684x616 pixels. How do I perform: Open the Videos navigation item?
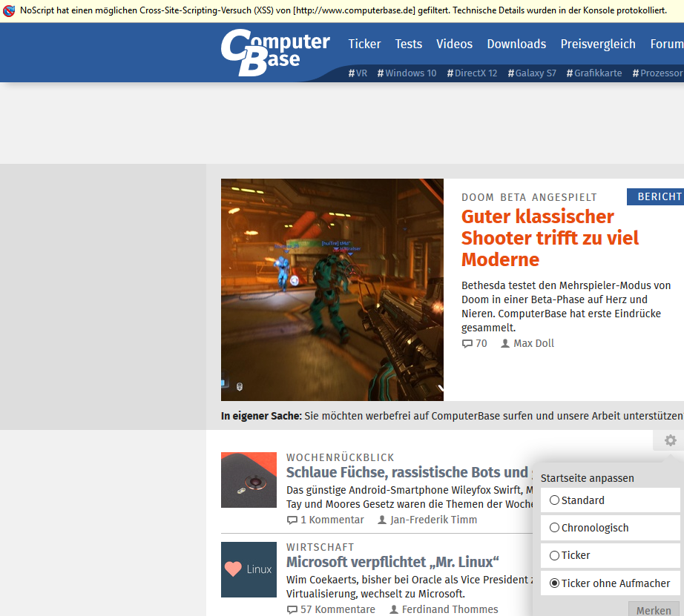point(455,44)
